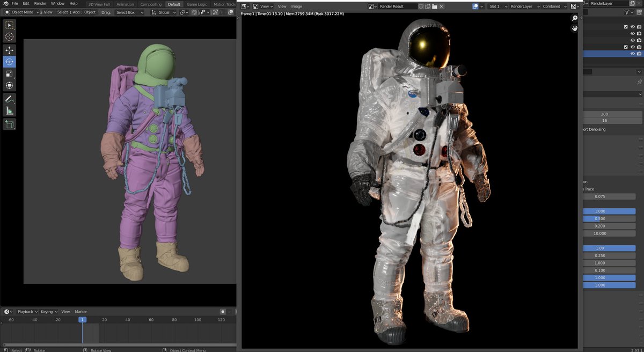Open the Playback dropdown in timeline
The width and height of the screenshot is (644, 352).
point(27,312)
